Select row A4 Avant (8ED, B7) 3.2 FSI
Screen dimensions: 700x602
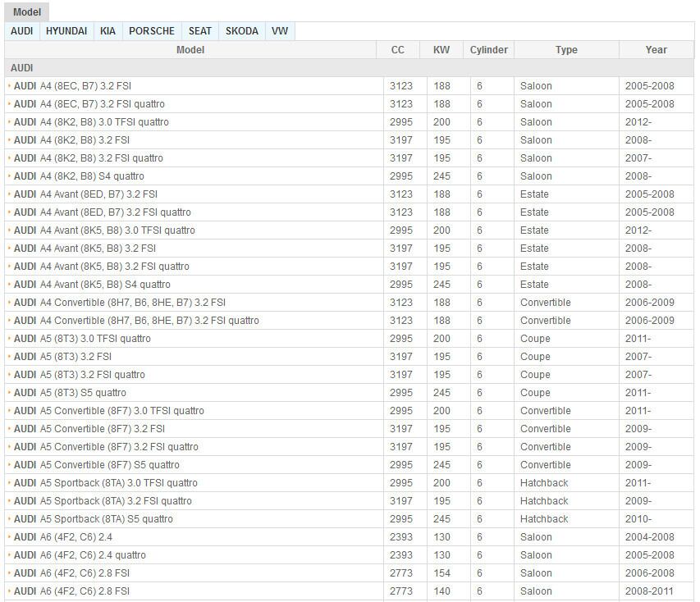(349, 194)
